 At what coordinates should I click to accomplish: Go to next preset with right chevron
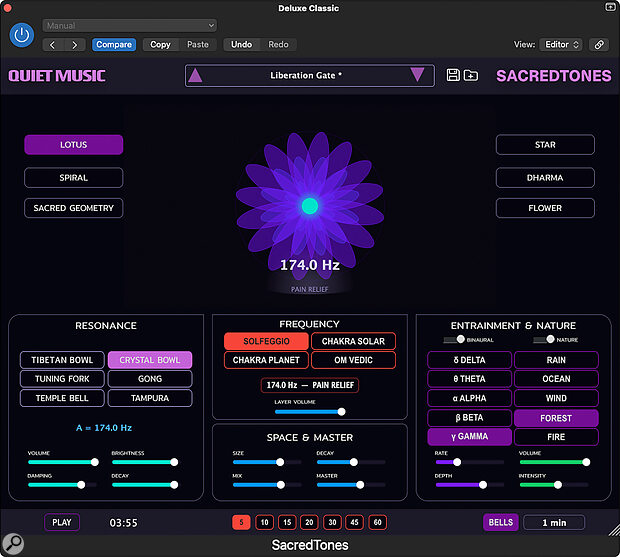[74, 45]
